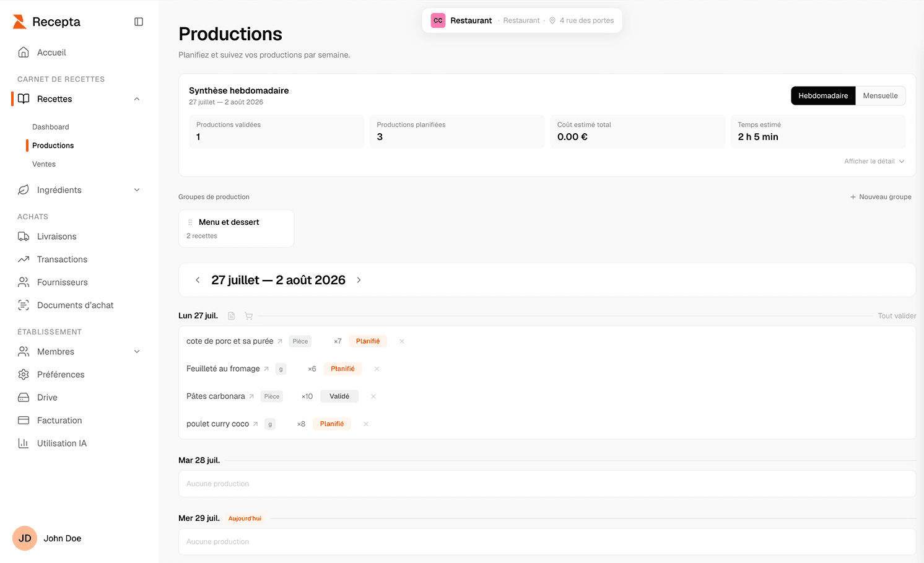Open Productions submenu item
The height and width of the screenshot is (563, 924).
53,146
